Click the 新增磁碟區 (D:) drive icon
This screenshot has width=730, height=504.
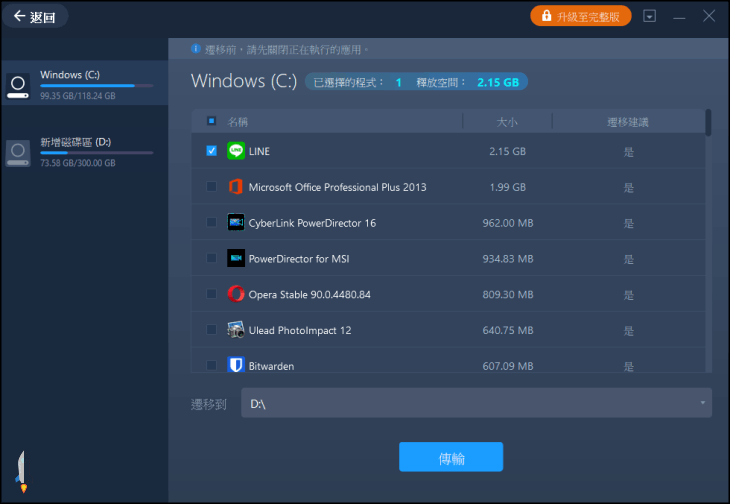tap(18, 153)
